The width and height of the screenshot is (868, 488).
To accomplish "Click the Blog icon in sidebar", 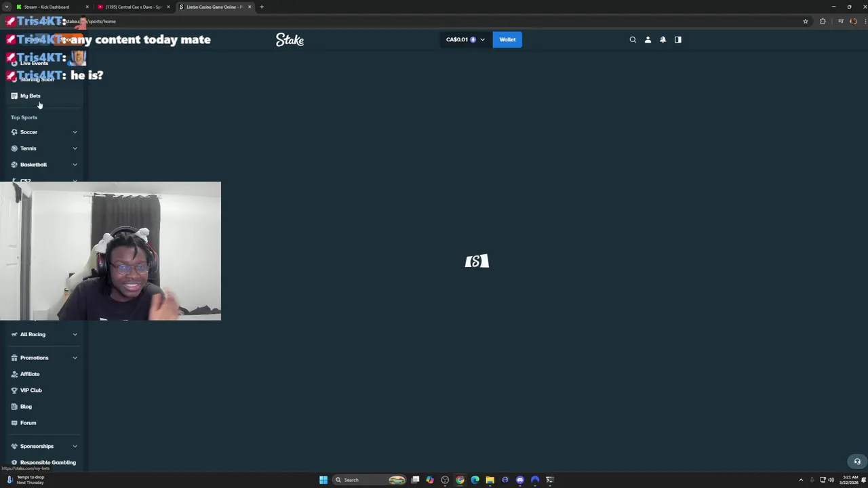I will point(14,407).
